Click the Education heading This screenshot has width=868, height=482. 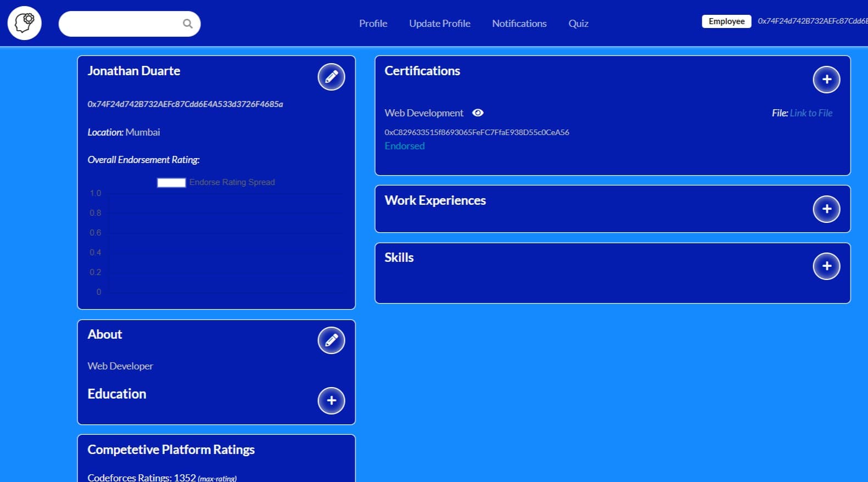coord(117,394)
